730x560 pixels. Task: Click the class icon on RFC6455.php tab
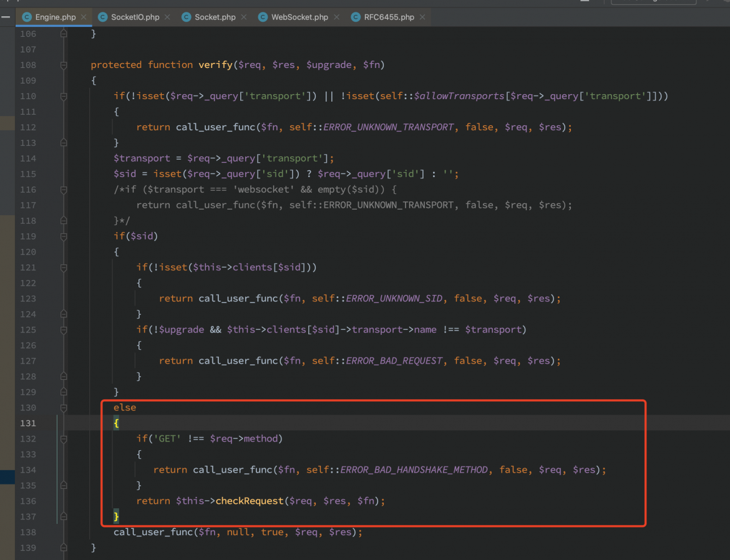(x=356, y=17)
